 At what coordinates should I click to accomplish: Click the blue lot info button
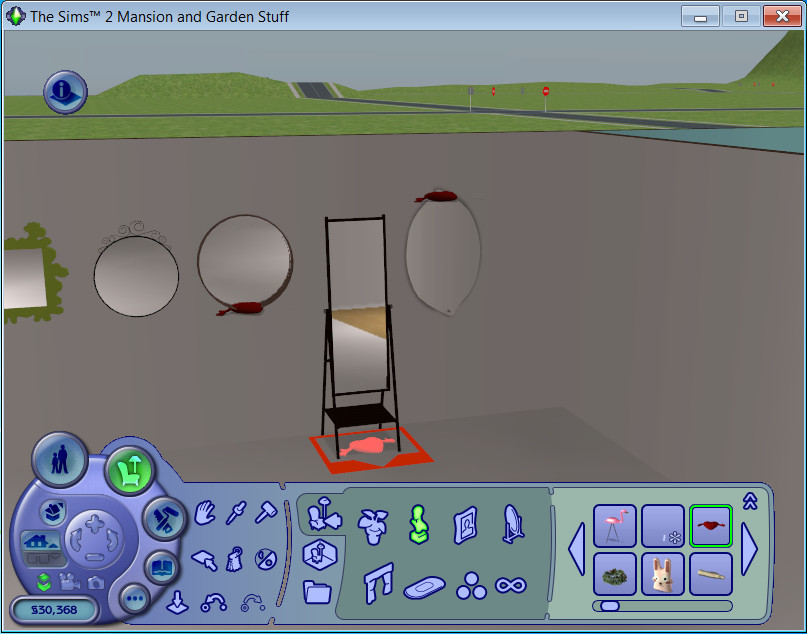click(x=65, y=92)
